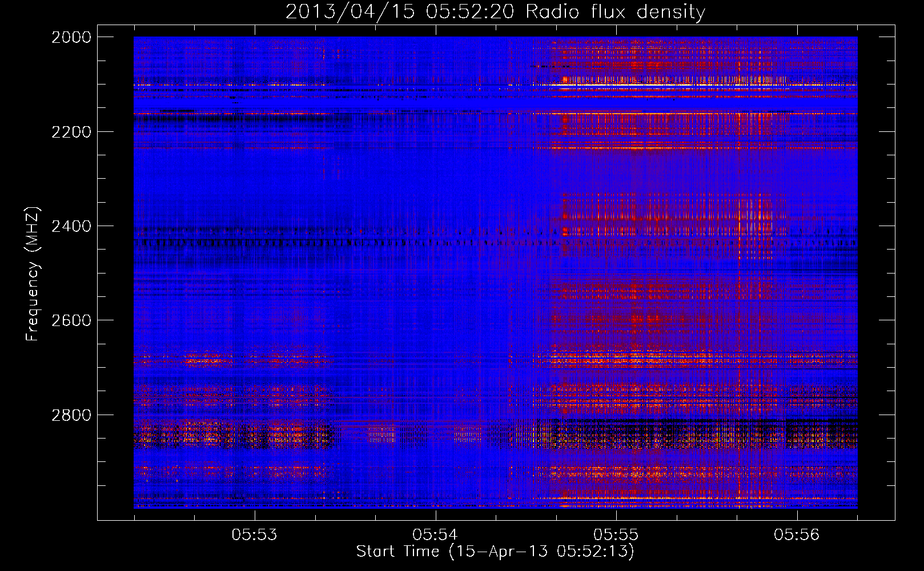This screenshot has height=571, width=924.
Task: Click the 'Frequency (MHZ)' vertical axis title
Action: click(33, 274)
